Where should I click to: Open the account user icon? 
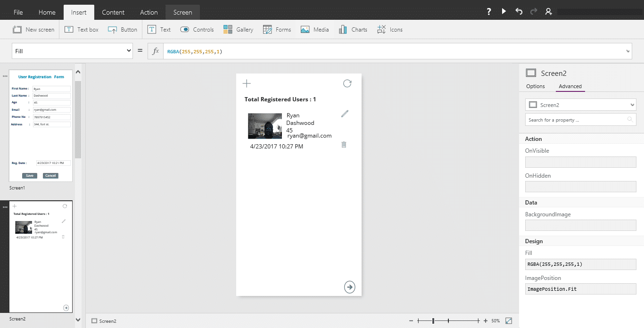[549, 12]
